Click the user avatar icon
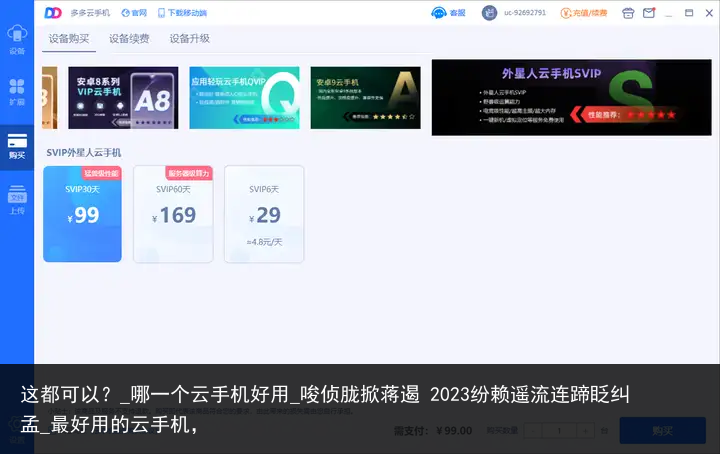The height and width of the screenshot is (454, 720). click(489, 13)
